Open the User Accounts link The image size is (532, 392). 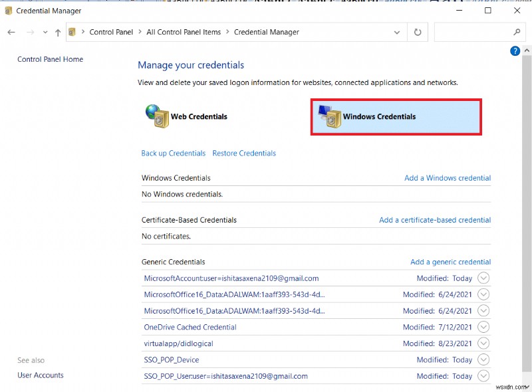click(40, 375)
